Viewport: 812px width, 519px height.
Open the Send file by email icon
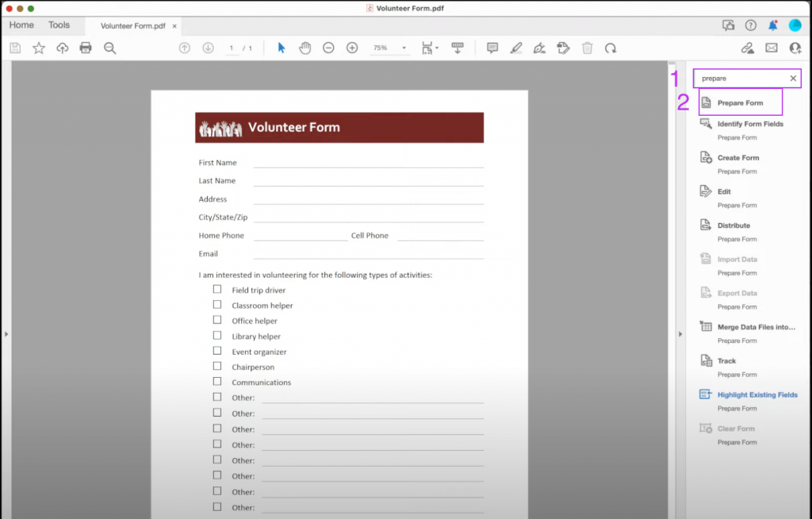pyautogui.click(x=770, y=48)
